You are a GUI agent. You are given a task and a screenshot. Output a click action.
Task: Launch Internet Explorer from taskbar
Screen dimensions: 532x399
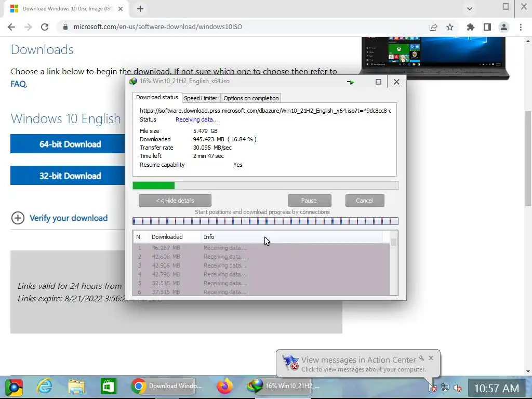(45, 387)
